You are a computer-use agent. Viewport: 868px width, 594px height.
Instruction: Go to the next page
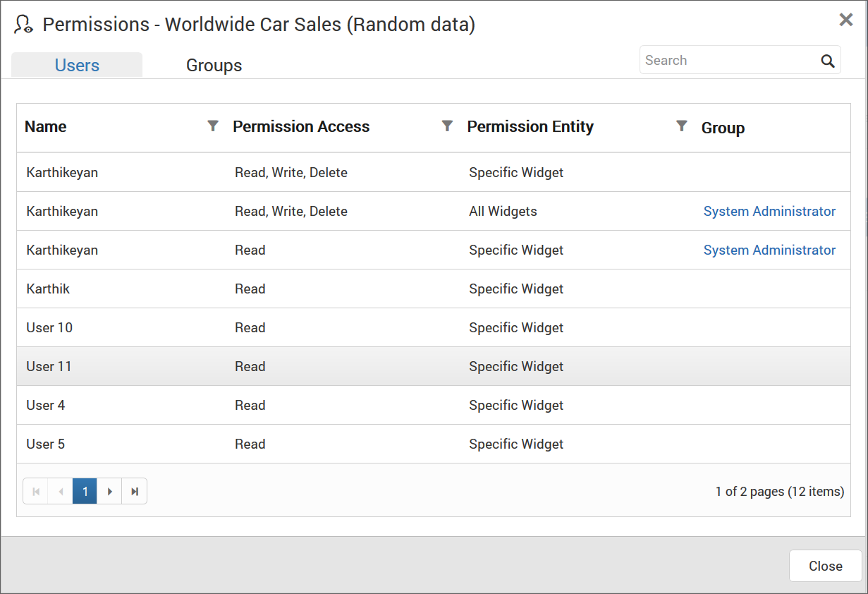(x=109, y=491)
